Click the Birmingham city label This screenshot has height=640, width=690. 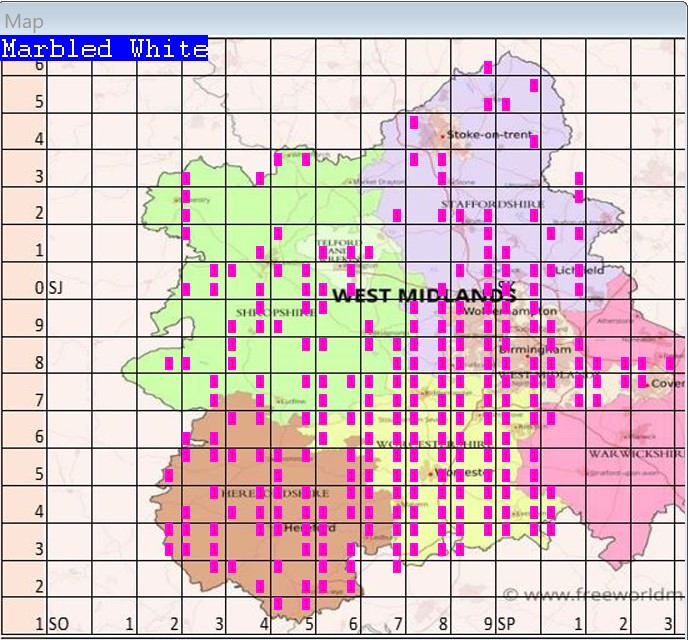545,350
